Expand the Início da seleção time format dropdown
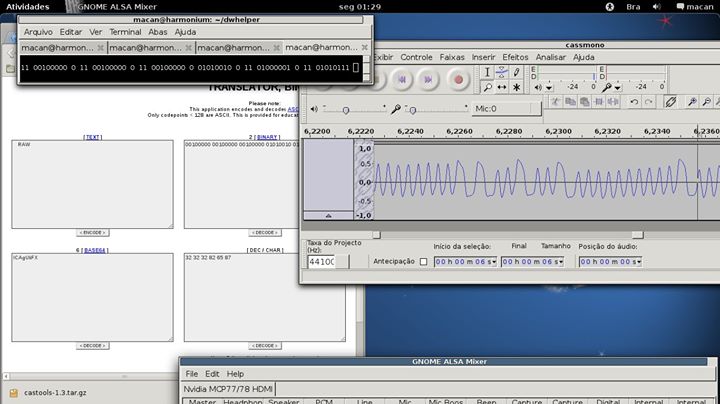The width and height of the screenshot is (720, 404). click(x=493, y=262)
